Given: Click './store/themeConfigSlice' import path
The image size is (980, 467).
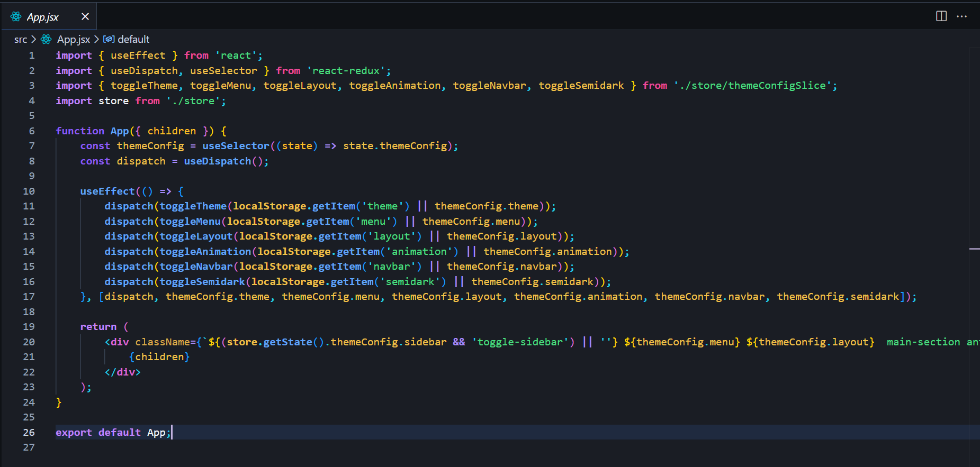Looking at the screenshot, I should click(x=752, y=86).
